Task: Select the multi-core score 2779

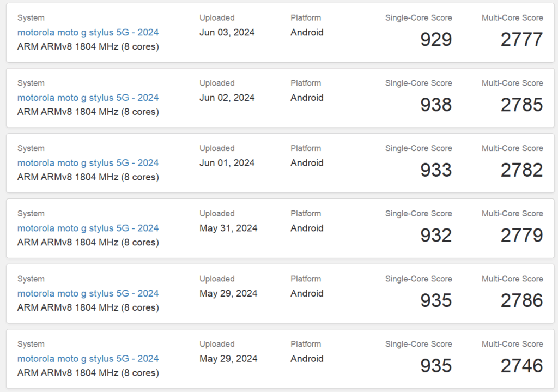Action: pos(521,236)
